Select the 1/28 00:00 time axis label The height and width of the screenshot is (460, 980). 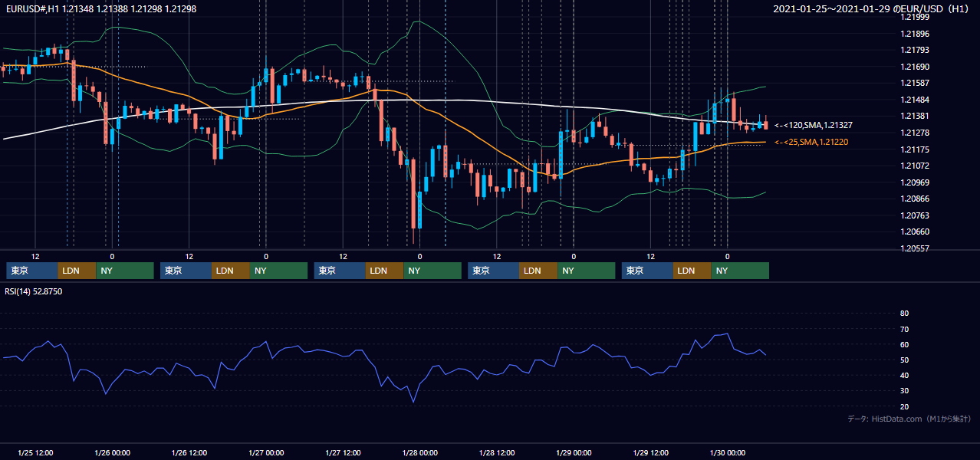click(420, 452)
